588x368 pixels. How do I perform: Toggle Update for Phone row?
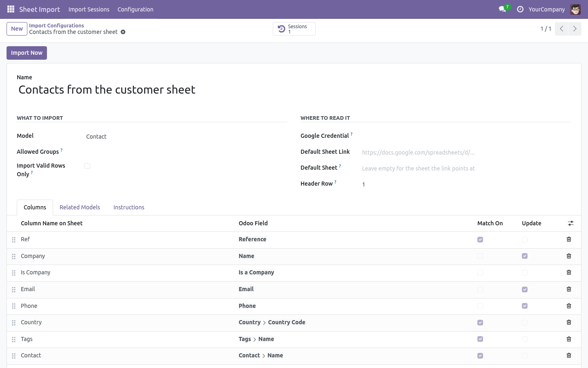pyautogui.click(x=525, y=306)
